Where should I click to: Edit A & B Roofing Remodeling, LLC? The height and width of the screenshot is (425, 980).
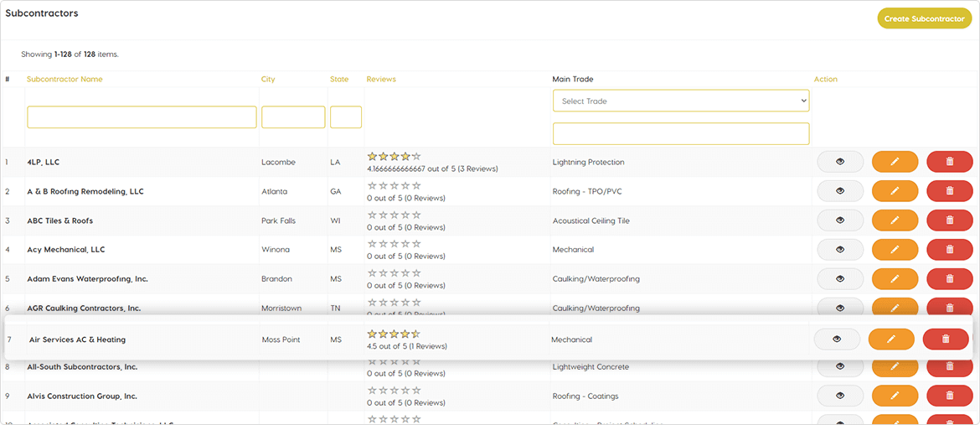(x=895, y=191)
